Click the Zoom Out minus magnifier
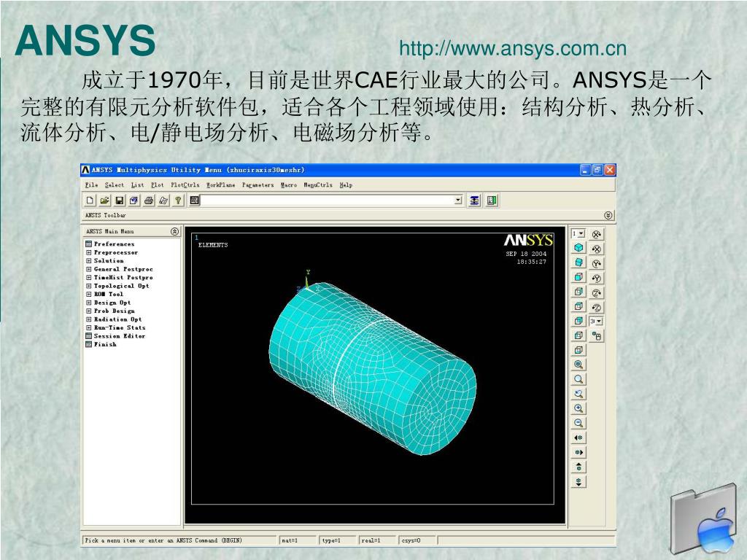Image resolution: width=747 pixels, height=560 pixels. (x=578, y=423)
